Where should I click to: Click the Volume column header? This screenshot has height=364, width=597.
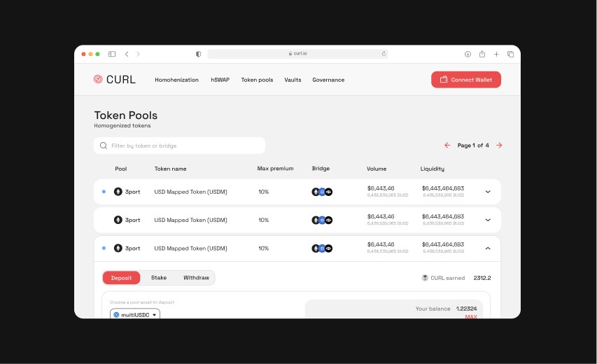pyautogui.click(x=377, y=169)
